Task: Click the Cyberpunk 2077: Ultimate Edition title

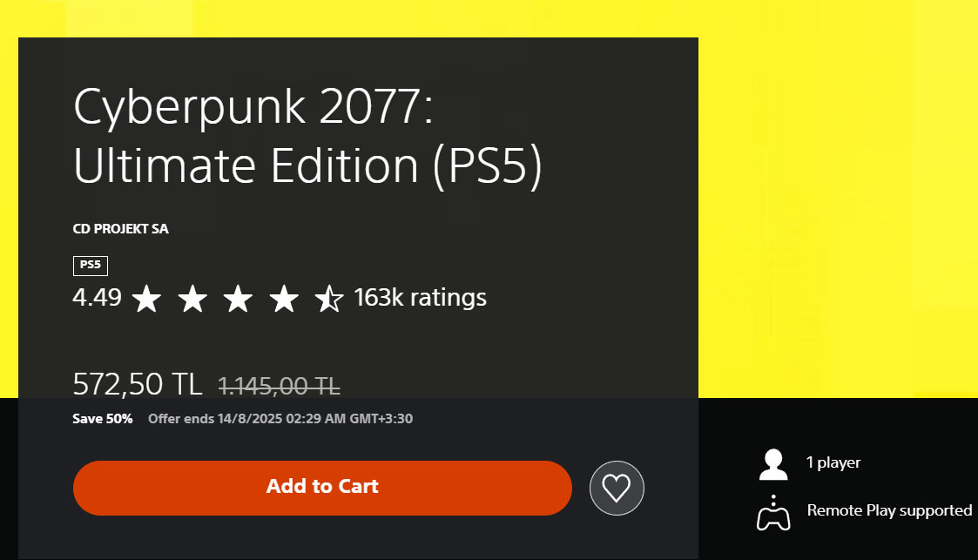Action: [307, 136]
